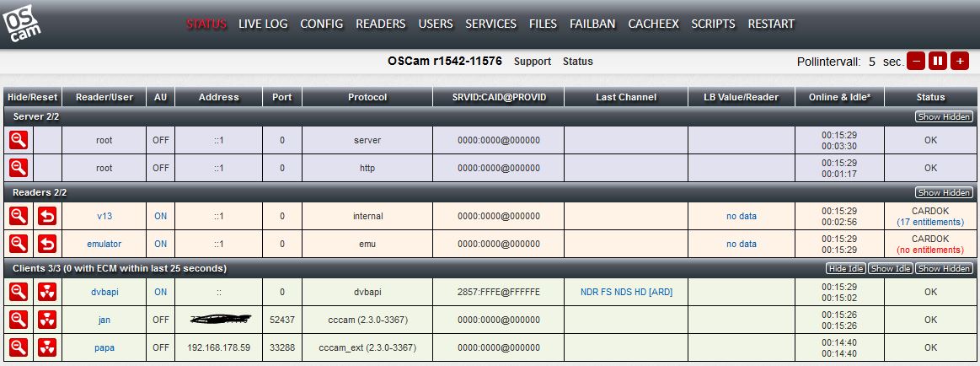The image size is (980, 366).
Task: Select the port 33288 cell
Action: [x=282, y=347]
